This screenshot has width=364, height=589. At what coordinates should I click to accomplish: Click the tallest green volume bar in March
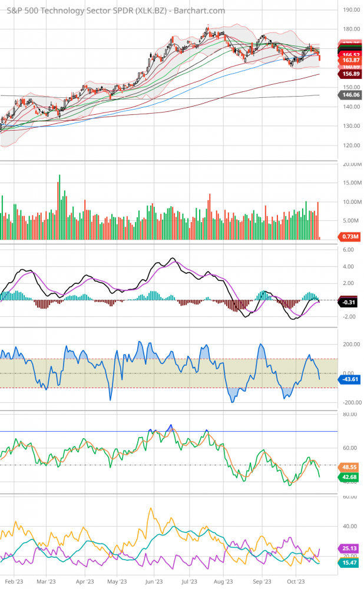(x=59, y=206)
